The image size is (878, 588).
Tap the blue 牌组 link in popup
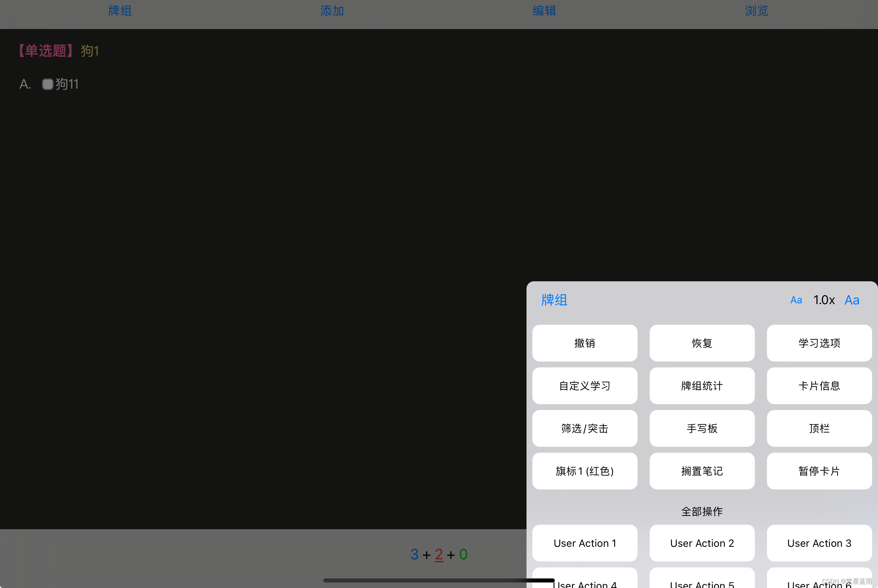click(x=554, y=300)
